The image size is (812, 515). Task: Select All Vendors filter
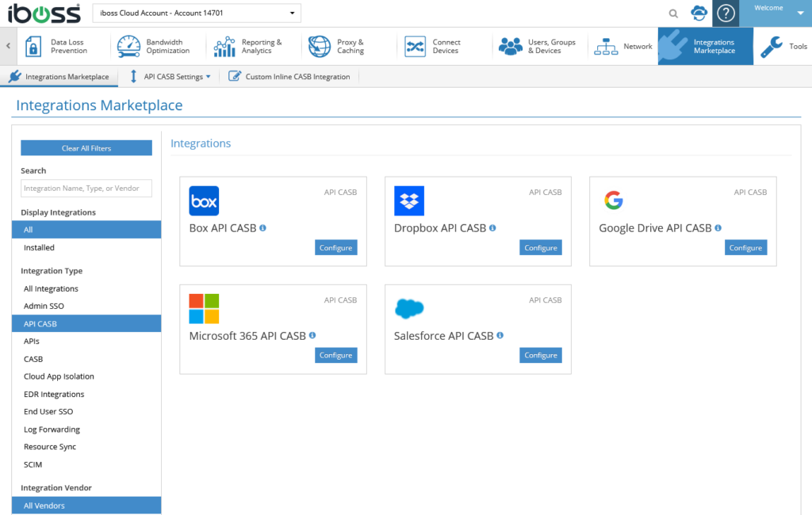[86, 505]
